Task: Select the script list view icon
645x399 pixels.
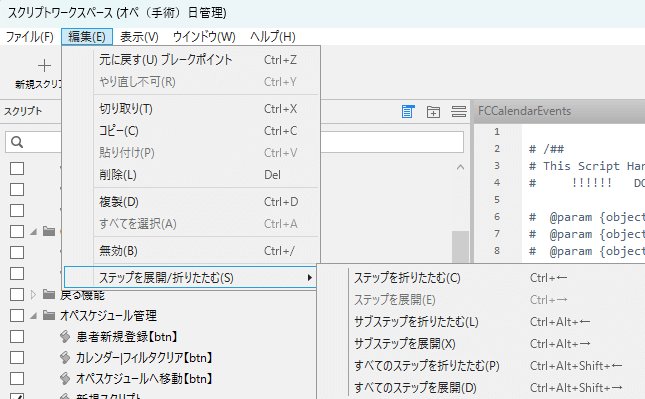Action: tap(408, 111)
